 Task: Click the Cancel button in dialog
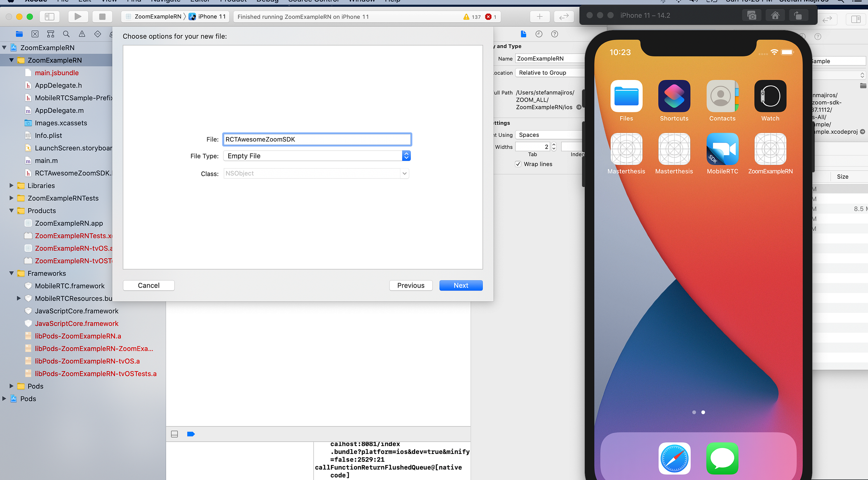pos(149,285)
